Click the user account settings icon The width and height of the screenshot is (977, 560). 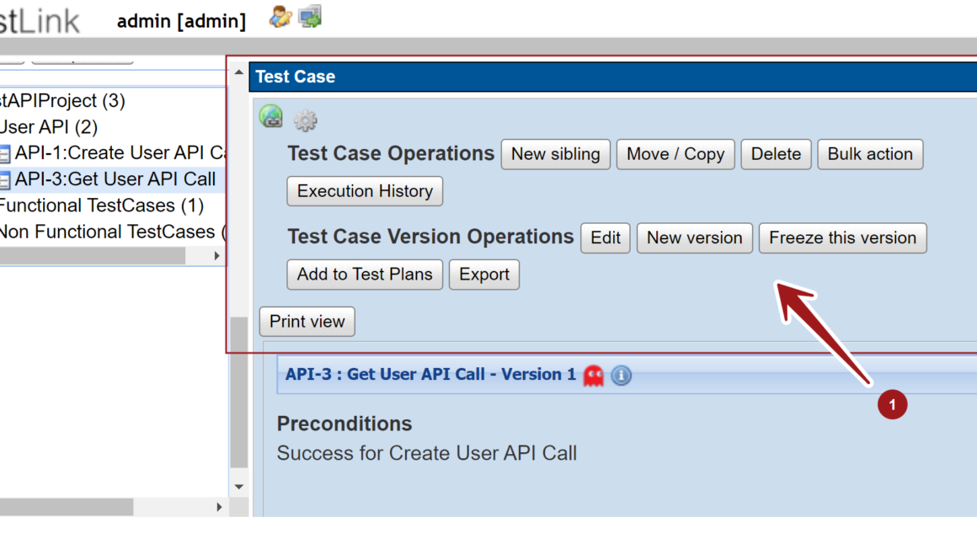pyautogui.click(x=280, y=17)
